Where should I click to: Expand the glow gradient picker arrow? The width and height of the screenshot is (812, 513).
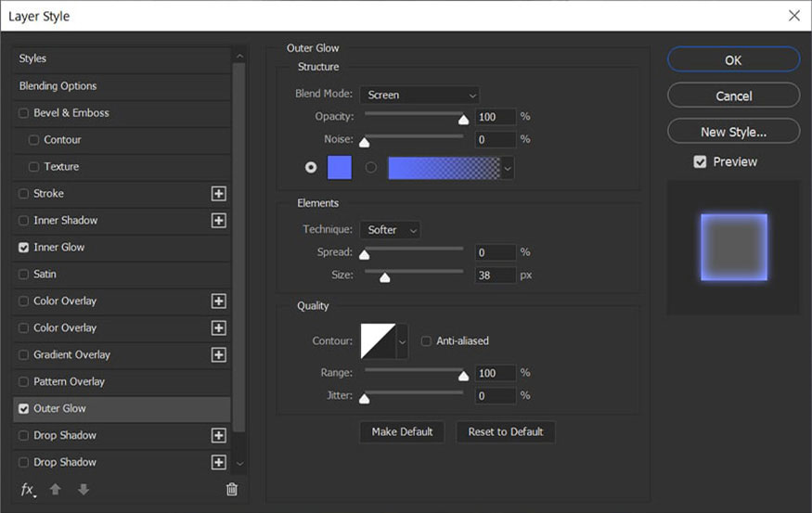pos(508,168)
